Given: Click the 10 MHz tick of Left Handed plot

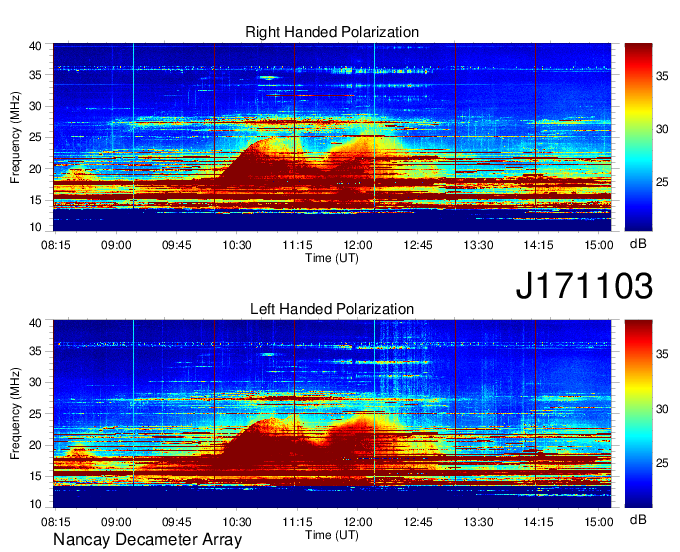Looking at the screenshot, I should coord(35,504).
